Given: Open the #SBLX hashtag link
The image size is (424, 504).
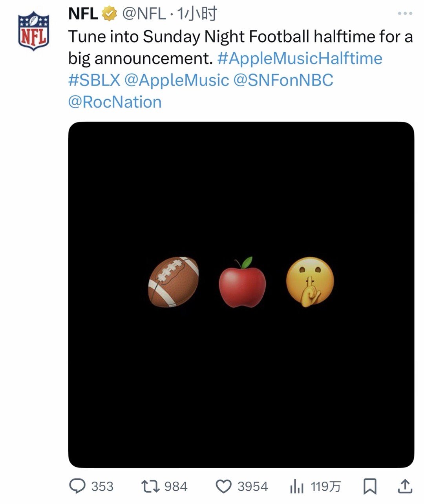Looking at the screenshot, I should tap(94, 80).
